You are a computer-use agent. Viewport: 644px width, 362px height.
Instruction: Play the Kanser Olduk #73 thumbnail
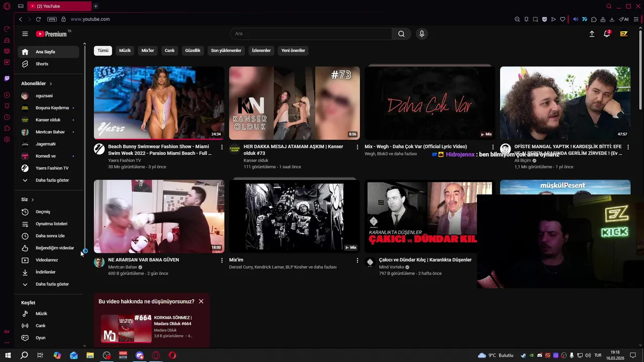point(294,103)
